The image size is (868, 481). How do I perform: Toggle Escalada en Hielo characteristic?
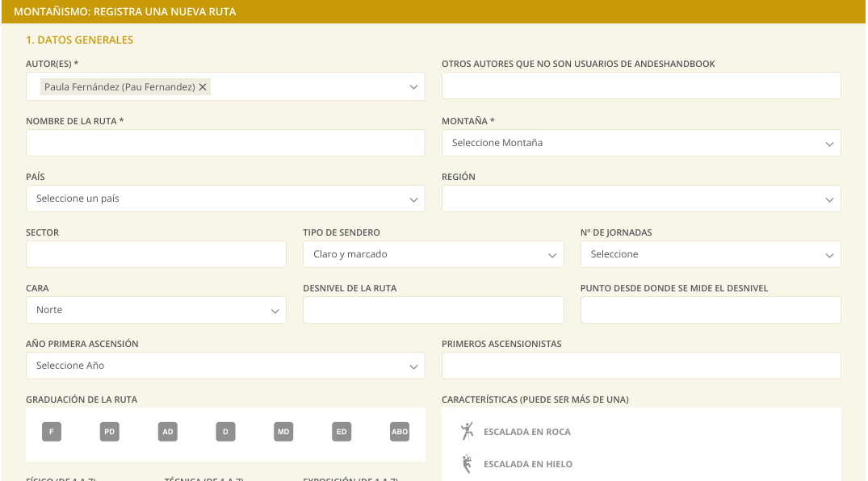(528, 464)
